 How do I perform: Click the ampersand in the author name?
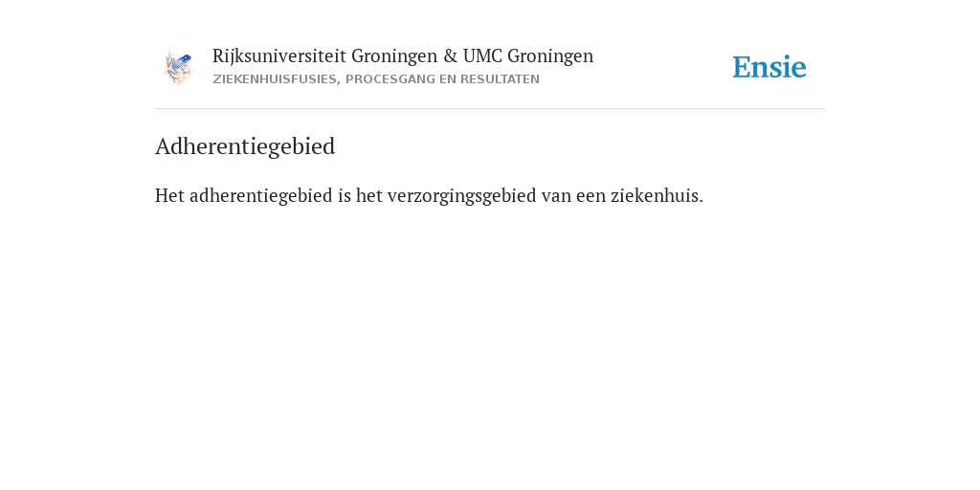click(450, 56)
